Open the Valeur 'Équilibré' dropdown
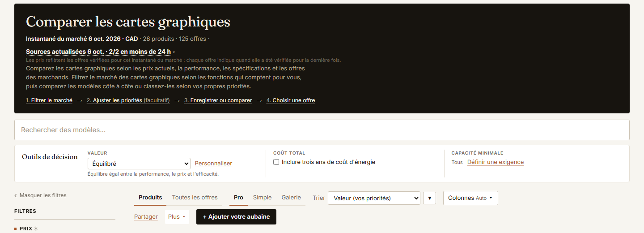The height and width of the screenshot is (233, 644). click(x=139, y=164)
